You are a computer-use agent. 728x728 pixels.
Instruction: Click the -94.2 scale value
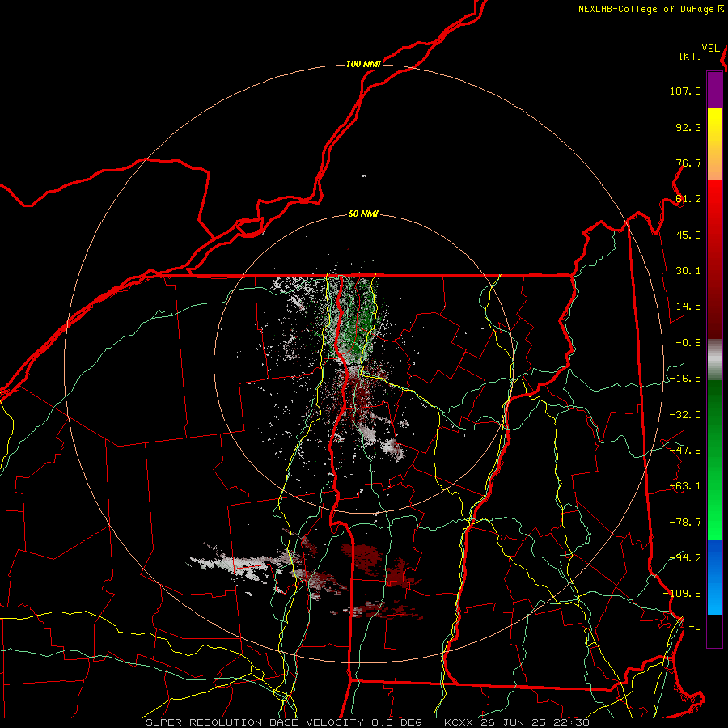tap(685, 557)
